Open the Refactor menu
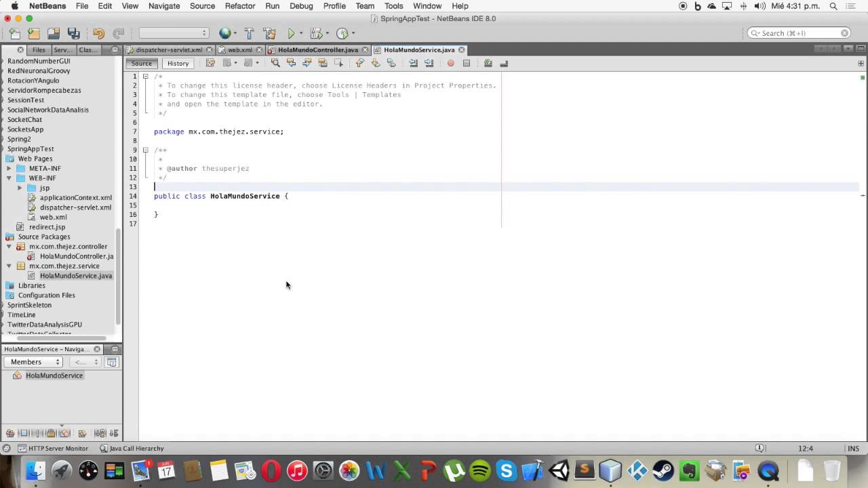This screenshot has width=868, height=488. 240,6
